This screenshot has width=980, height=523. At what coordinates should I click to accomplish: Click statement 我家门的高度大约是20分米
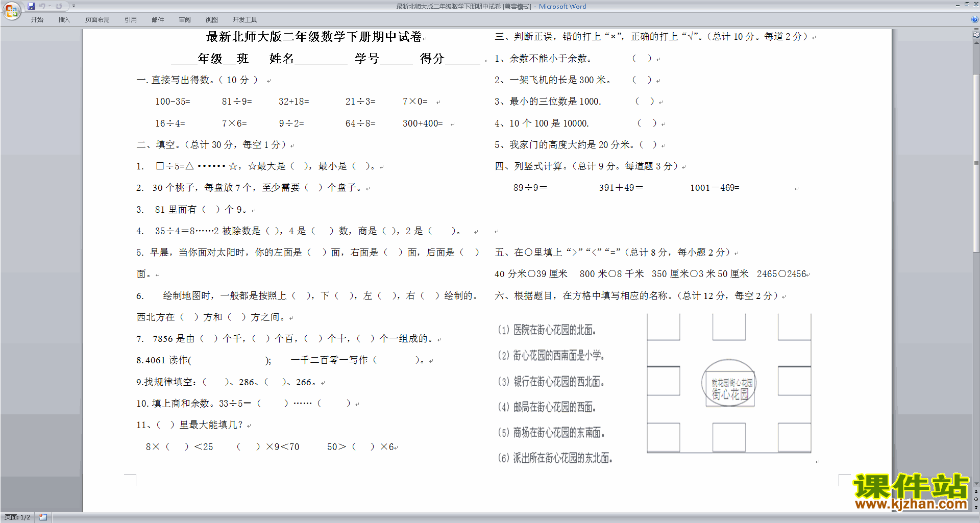click(564, 145)
